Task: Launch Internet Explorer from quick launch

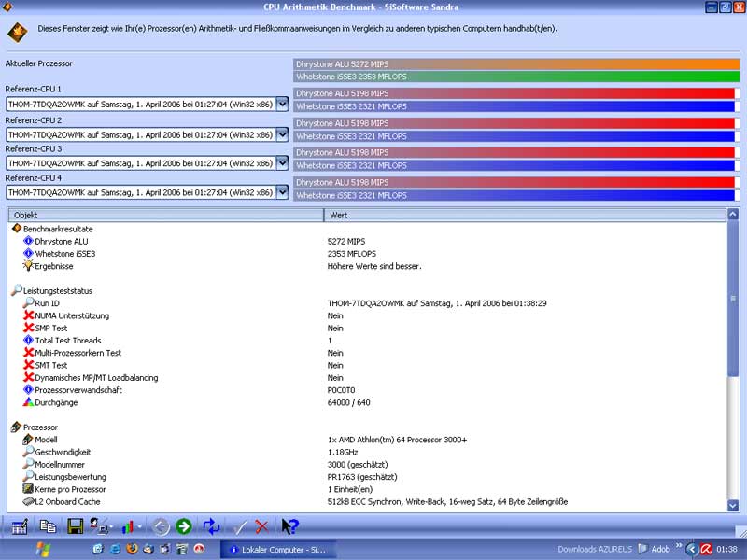Action: click(115, 549)
